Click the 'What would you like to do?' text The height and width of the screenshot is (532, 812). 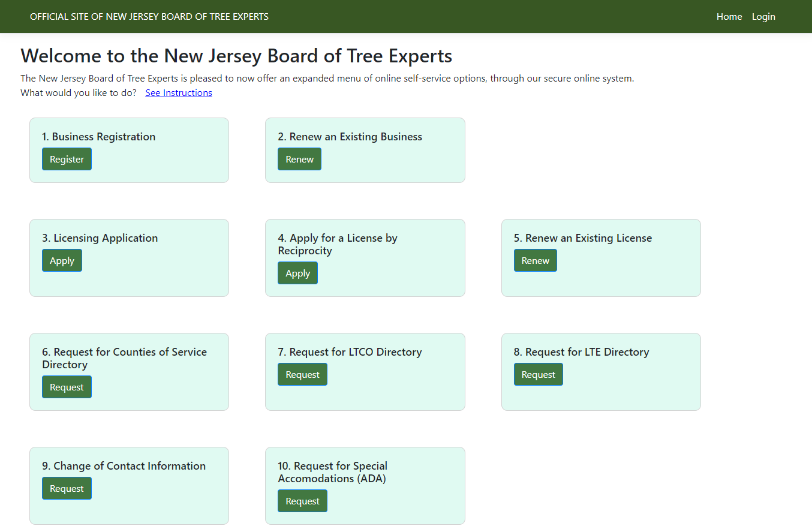[x=79, y=92]
